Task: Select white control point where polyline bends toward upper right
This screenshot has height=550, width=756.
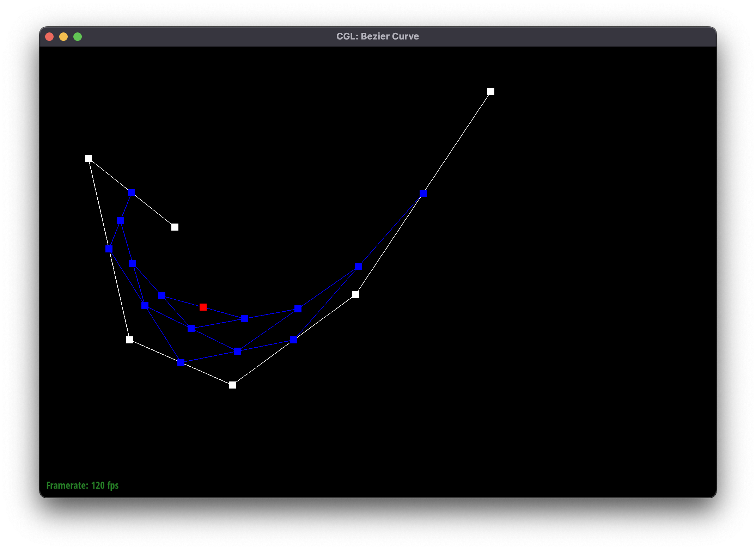Action: click(x=355, y=295)
